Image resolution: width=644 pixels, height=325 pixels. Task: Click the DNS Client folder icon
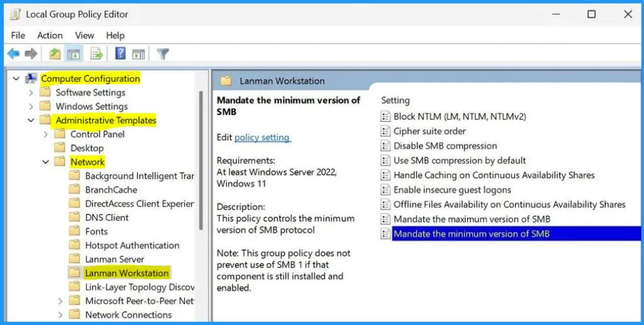coord(74,218)
